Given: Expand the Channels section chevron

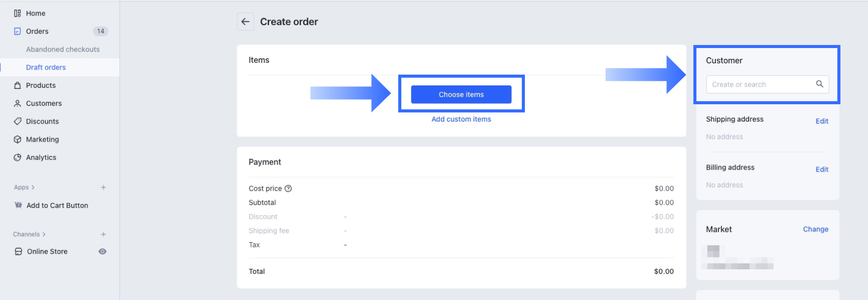Looking at the screenshot, I should click(x=44, y=235).
